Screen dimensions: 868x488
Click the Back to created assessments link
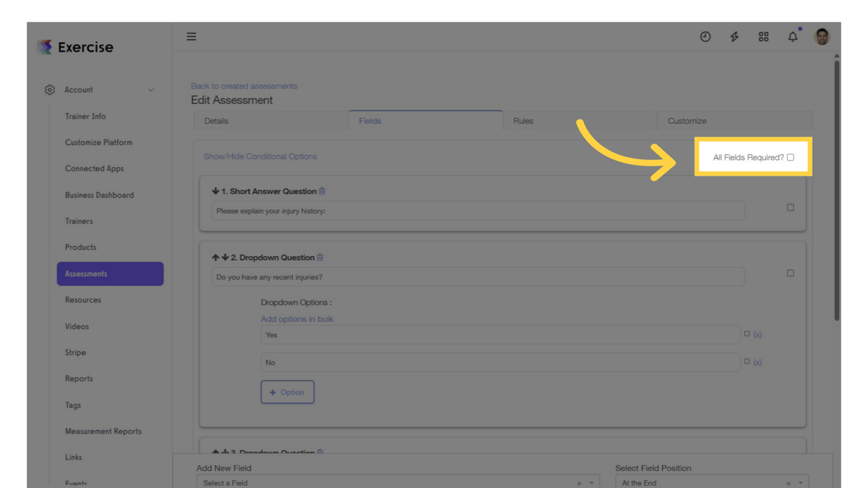coord(244,86)
